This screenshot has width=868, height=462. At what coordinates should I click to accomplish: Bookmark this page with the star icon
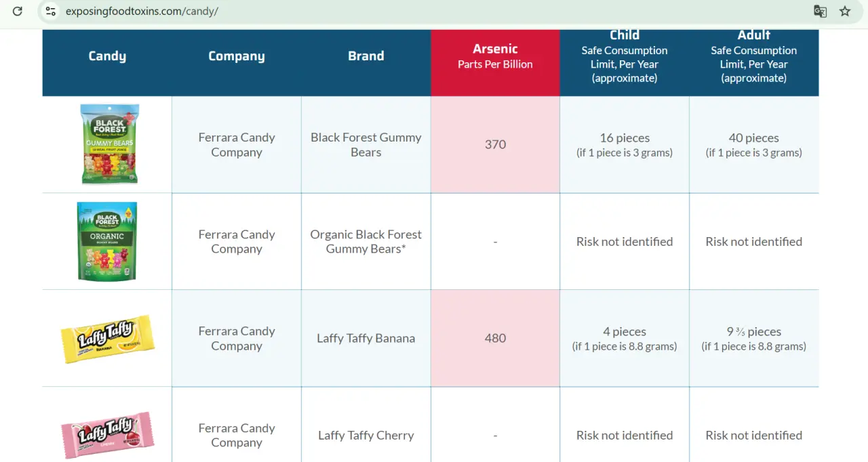845,12
